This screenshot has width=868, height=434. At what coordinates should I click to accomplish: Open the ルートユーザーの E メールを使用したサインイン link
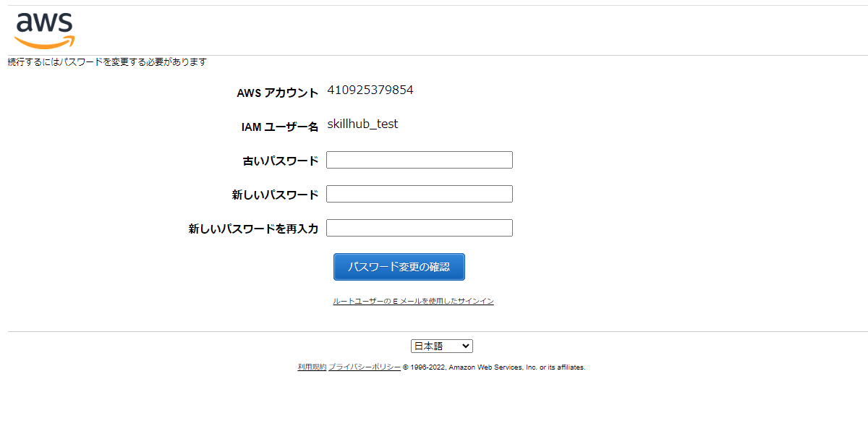[x=413, y=301]
